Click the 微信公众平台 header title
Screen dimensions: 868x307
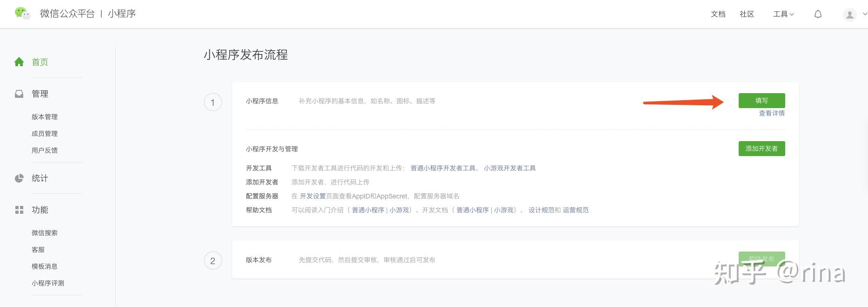coord(67,14)
